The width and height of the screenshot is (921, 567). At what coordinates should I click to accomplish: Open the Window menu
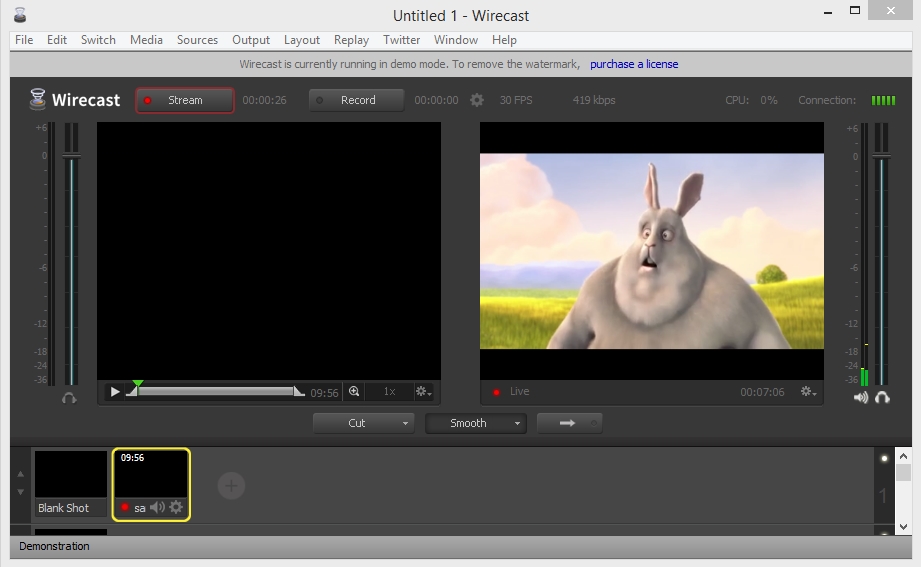456,40
